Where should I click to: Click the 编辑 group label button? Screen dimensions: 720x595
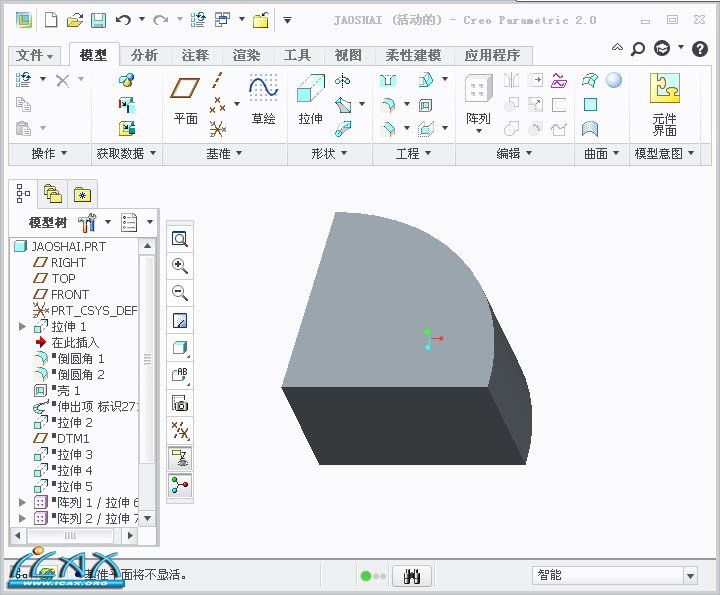[x=515, y=154]
